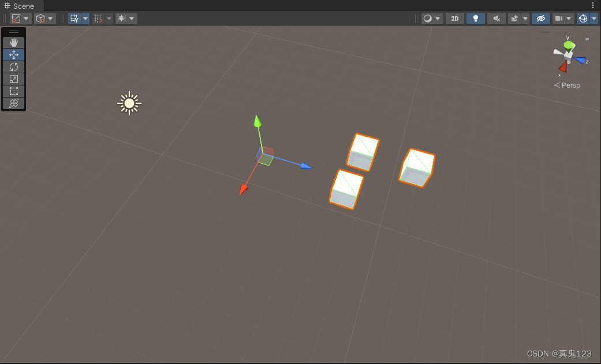
Task: Open the scene camera dropdown arrow
Action: [569, 18]
